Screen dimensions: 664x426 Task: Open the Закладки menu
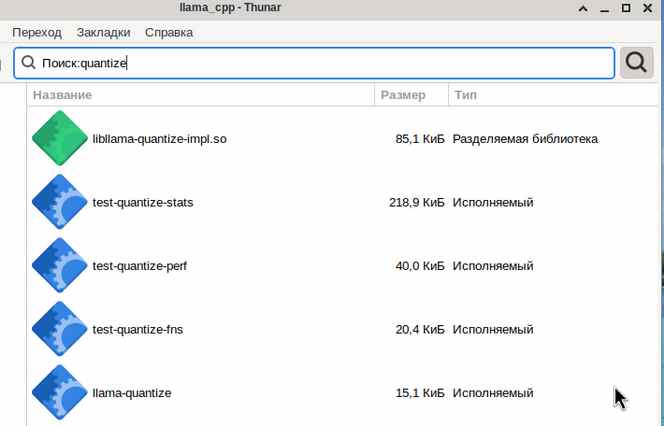coord(103,33)
